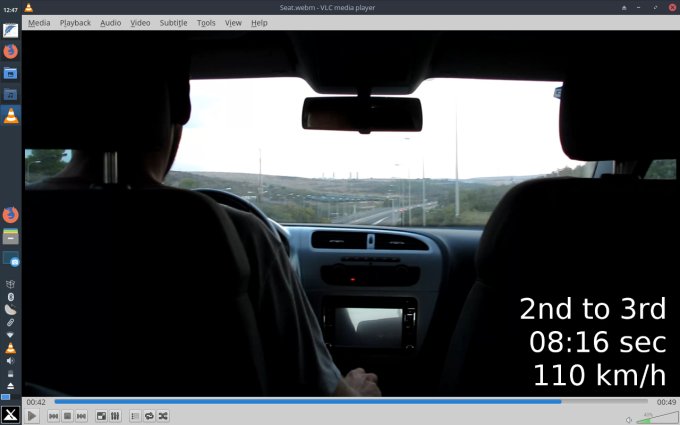Image resolution: width=680 pixels, height=425 pixels.
Task: Open the system volume tray icon
Action: click(10, 361)
